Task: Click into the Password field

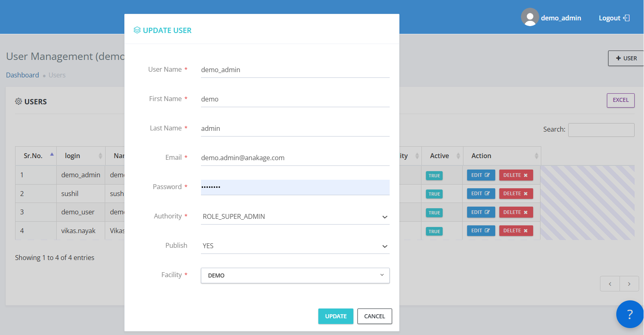Action: [295, 187]
